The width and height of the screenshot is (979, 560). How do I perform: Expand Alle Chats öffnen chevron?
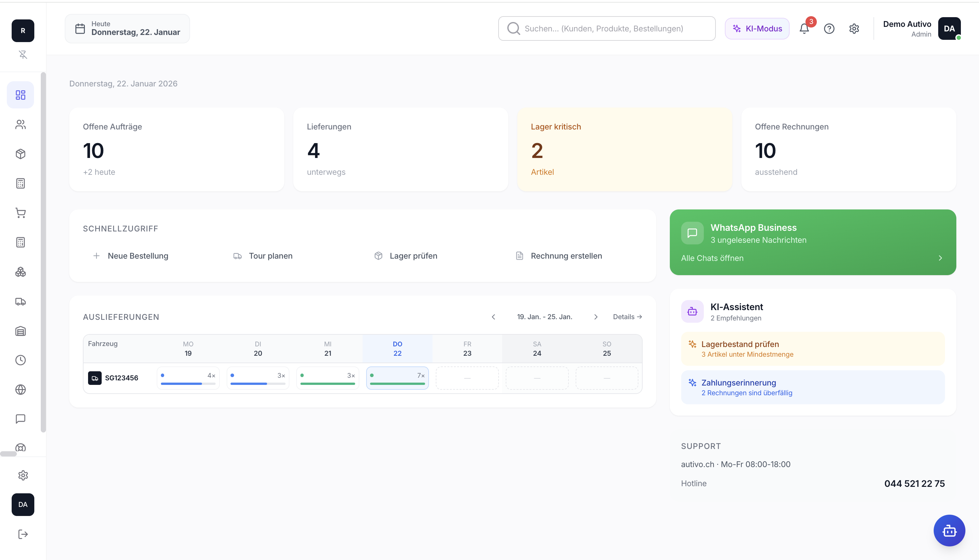pos(940,258)
